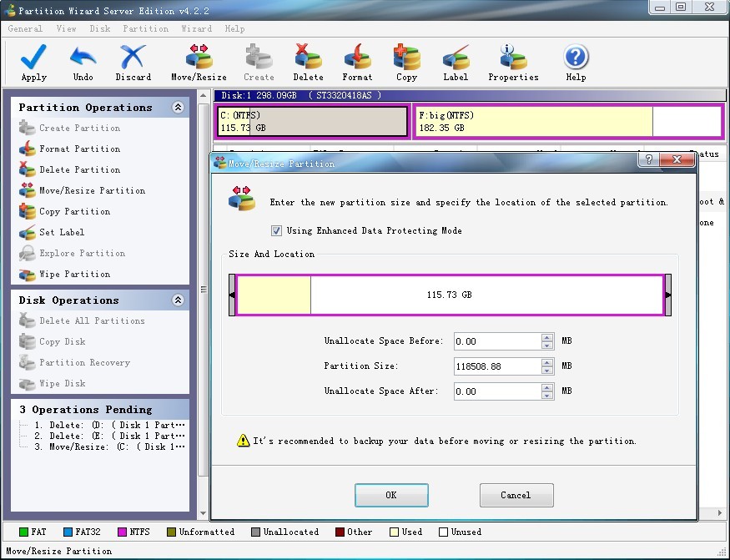Click the Create toolbar icon
Viewport: 730px width, 560px height.
click(259, 57)
